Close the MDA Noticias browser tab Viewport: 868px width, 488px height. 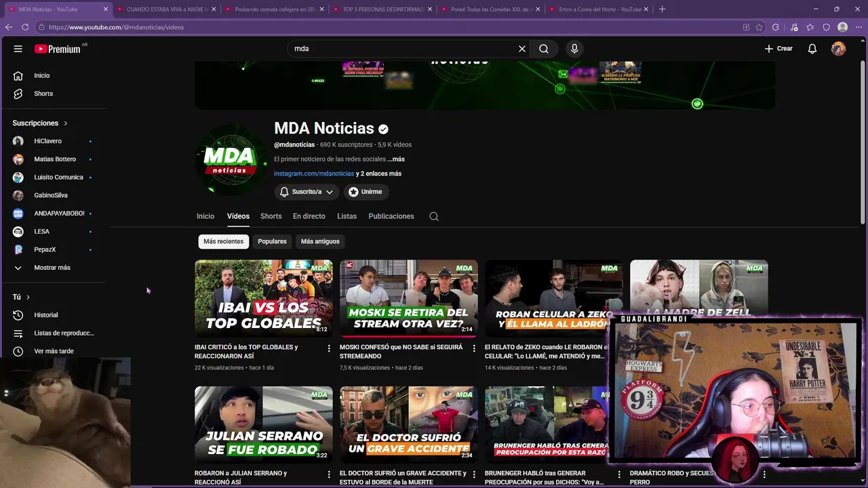106,9
